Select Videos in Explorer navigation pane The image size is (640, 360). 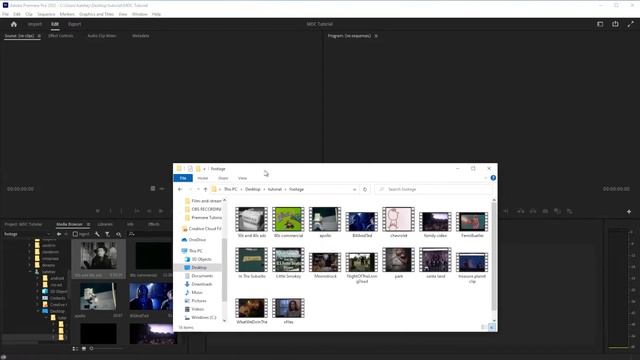coord(194,309)
